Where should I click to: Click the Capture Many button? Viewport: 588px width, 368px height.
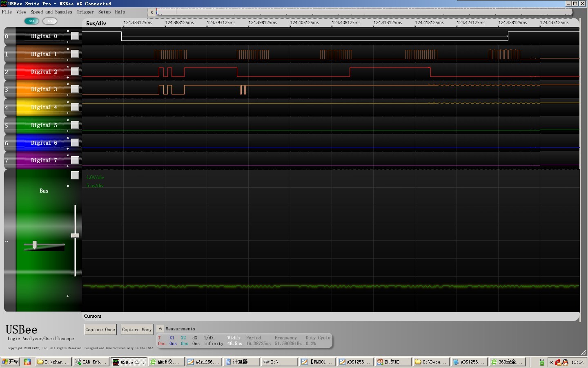tap(137, 330)
